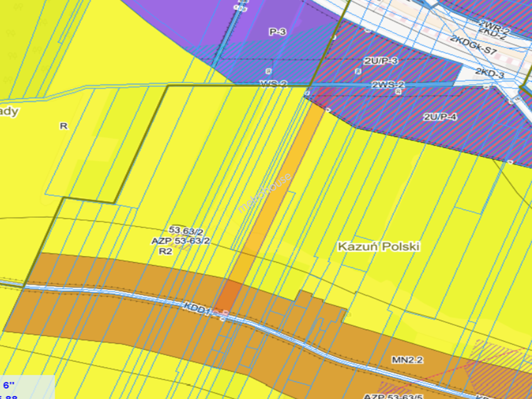Click the KDD1 road label
532x399 pixels.
pos(197,308)
